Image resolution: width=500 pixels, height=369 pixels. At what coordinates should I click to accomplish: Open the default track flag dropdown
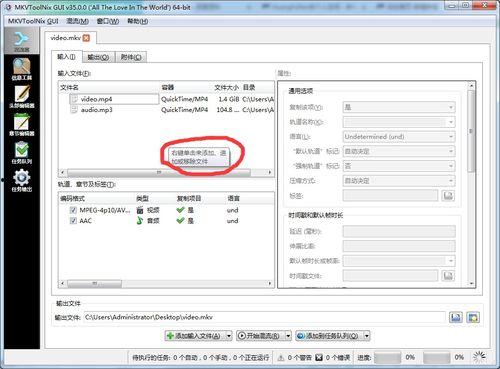[x=399, y=151]
